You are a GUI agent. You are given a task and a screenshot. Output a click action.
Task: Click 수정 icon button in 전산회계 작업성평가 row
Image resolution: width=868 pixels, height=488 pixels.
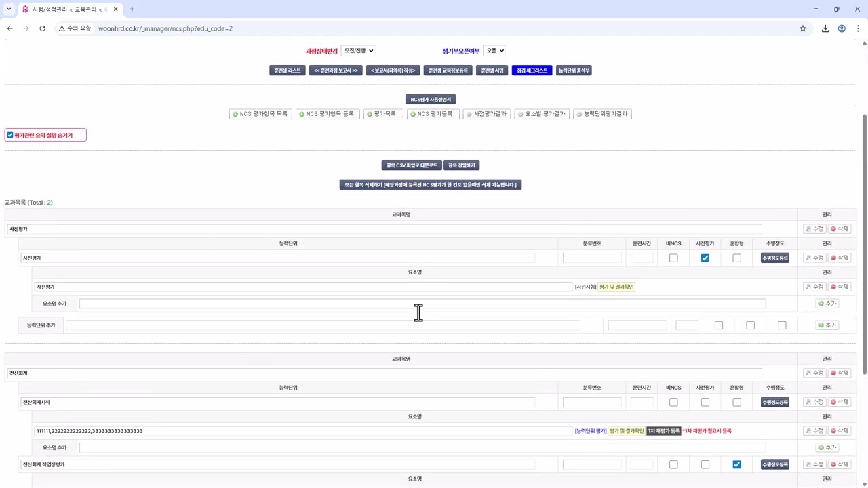point(814,465)
